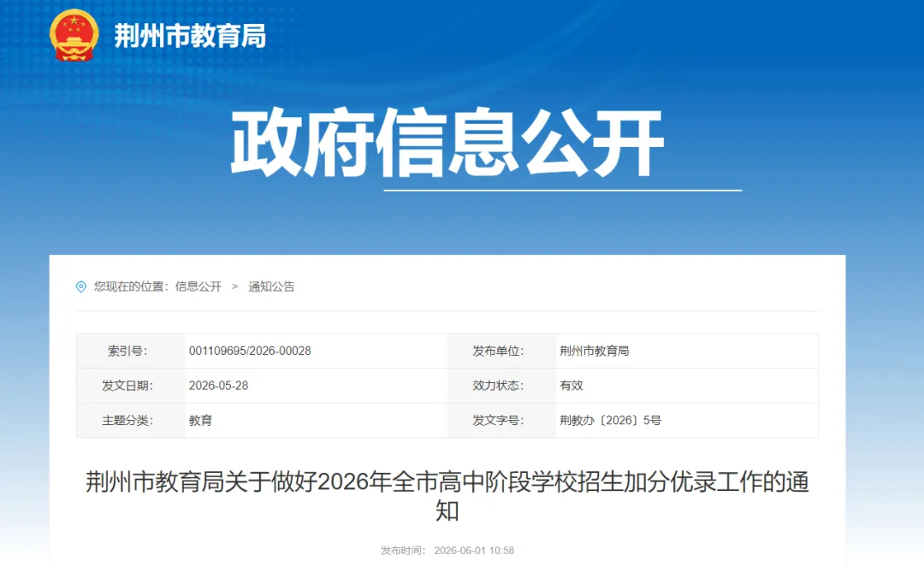Click the 政府信息公开 banner heading

pos(447,143)
